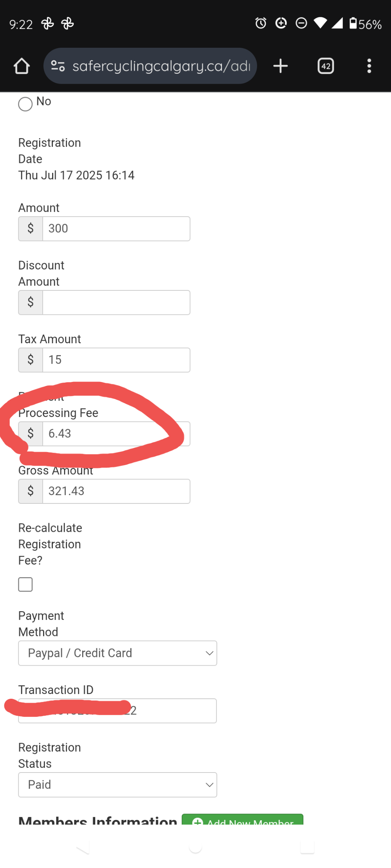Tap the battery indicator in status bar
Image resolution: width=391 pixels, height=868 pixels.
tap(365, 24)
